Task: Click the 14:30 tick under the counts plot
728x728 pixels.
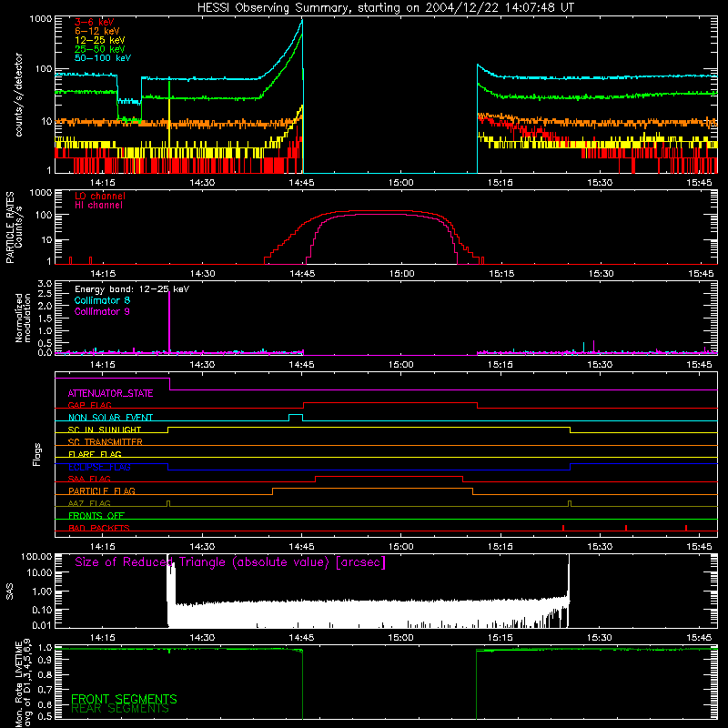Action: click(x=202, y=183)
